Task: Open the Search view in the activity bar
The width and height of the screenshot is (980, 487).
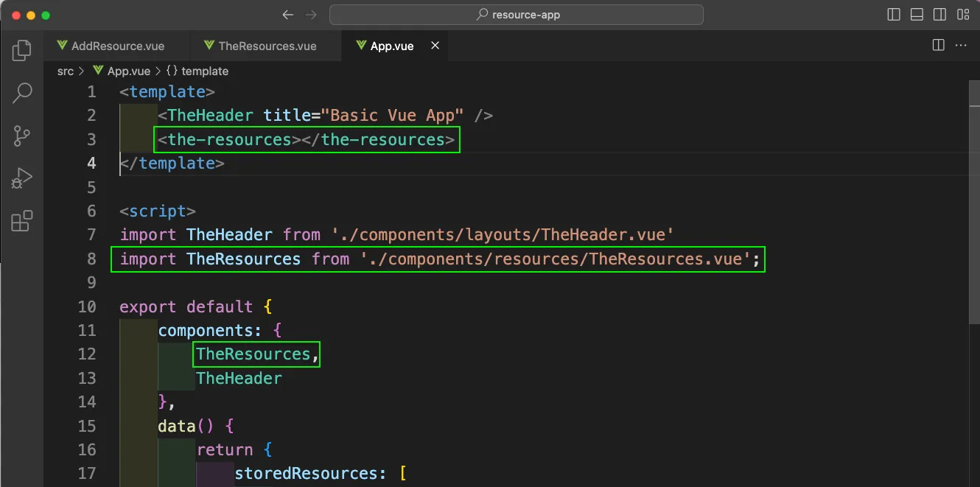Action: pyautogui.click(x=22, y=93)
